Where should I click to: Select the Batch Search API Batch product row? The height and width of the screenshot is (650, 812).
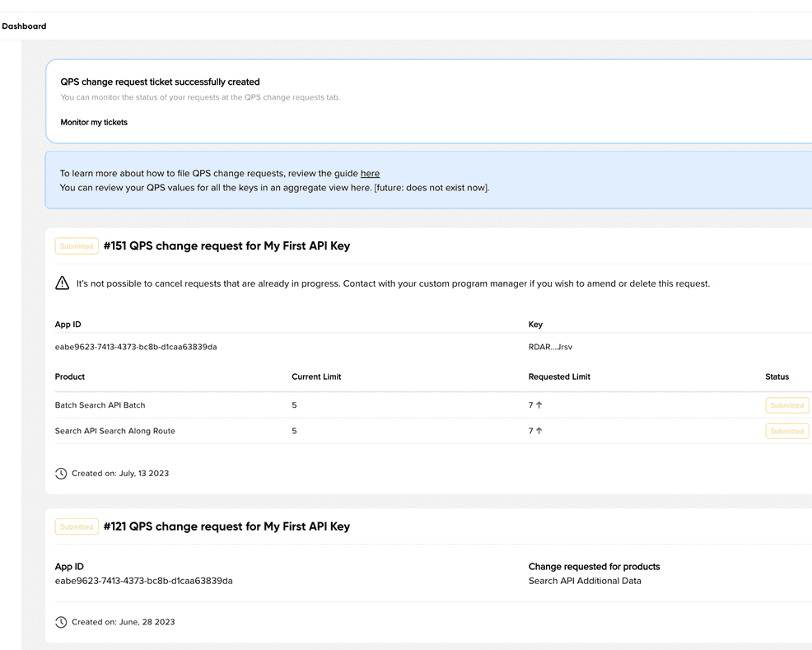coord(100,405)
